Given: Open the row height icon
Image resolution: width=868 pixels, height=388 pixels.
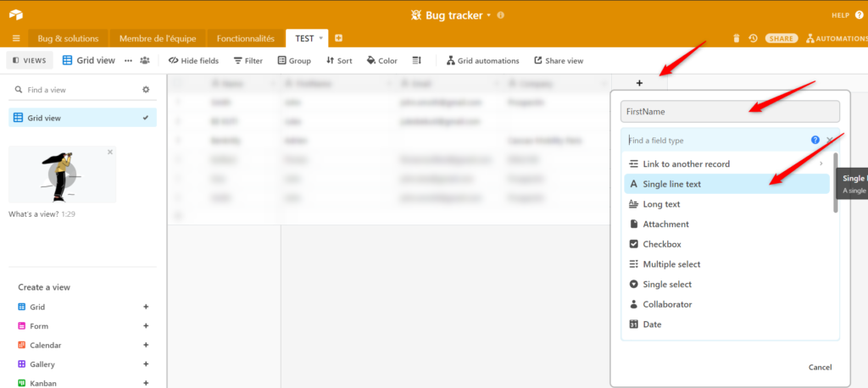Looking at the screenshot, I should click(417, 60).
